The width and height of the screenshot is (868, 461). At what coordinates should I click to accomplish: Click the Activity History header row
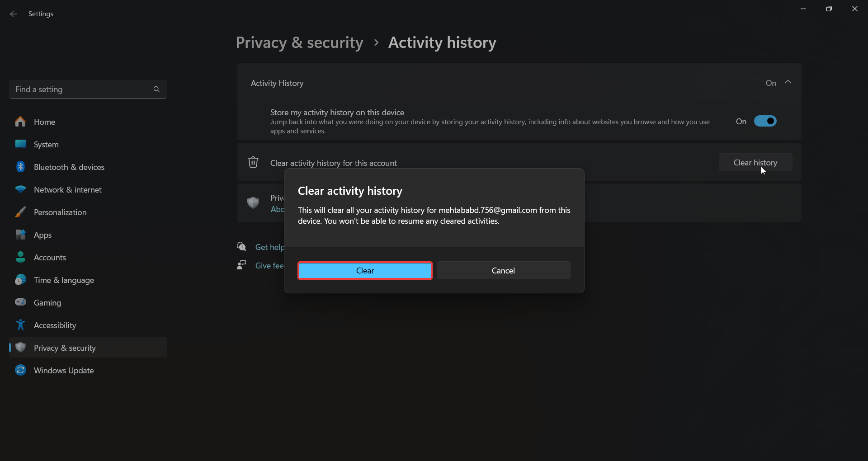(519, 83)
